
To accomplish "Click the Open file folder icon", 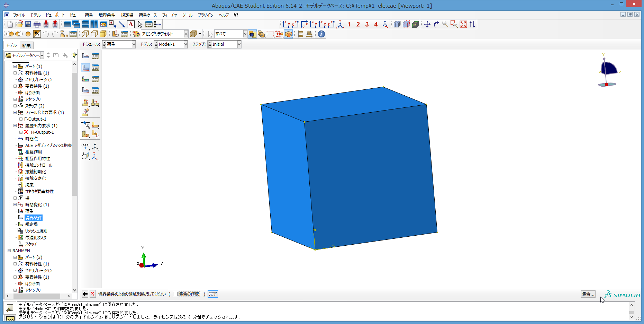I will [x=19, y=24].
